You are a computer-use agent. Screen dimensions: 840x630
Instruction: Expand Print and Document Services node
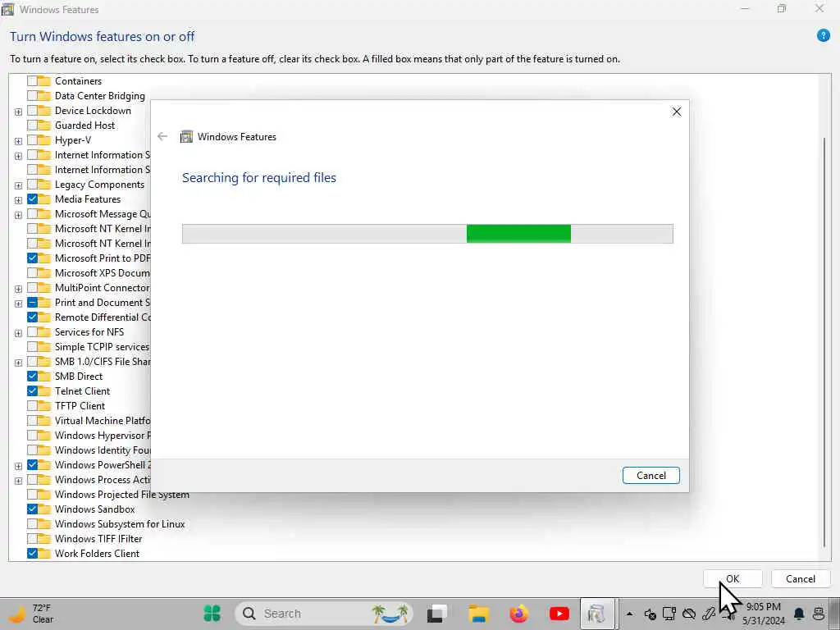pyautogui.click(x=18, y=304)
